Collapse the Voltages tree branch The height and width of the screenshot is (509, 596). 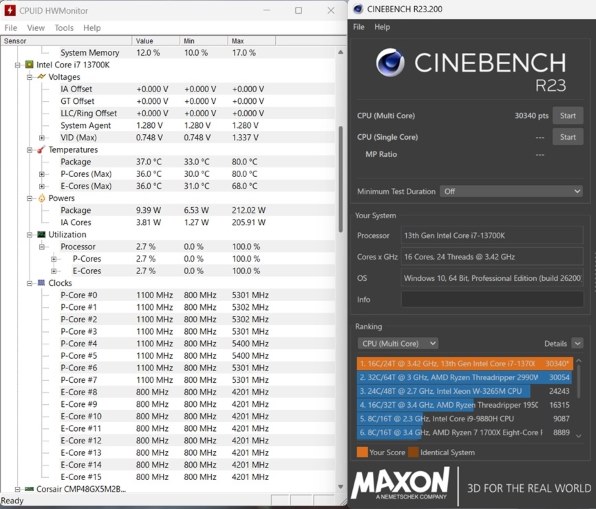click(29, 77)
